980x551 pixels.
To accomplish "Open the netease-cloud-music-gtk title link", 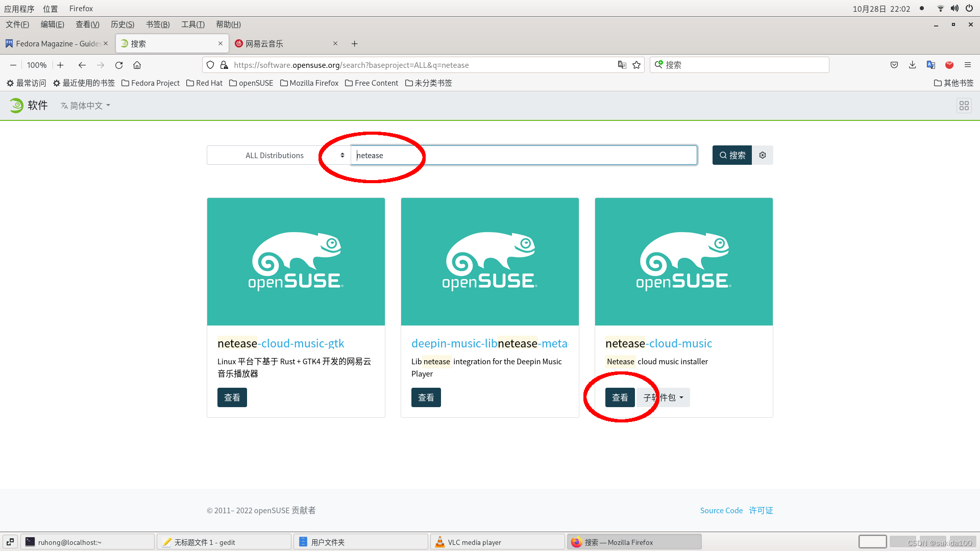I will [x=281, y=343].
